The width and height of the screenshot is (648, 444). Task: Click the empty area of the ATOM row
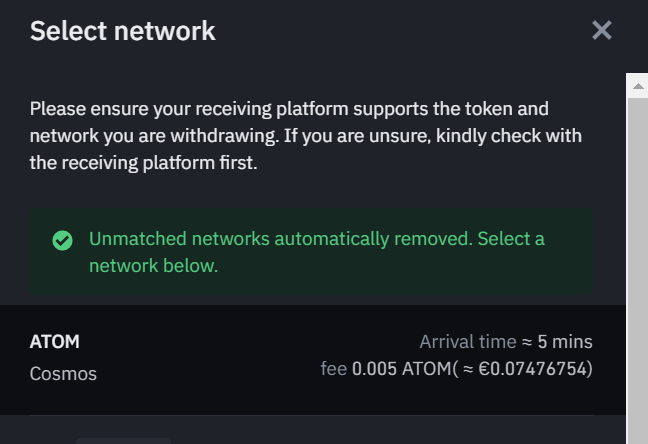220,358
